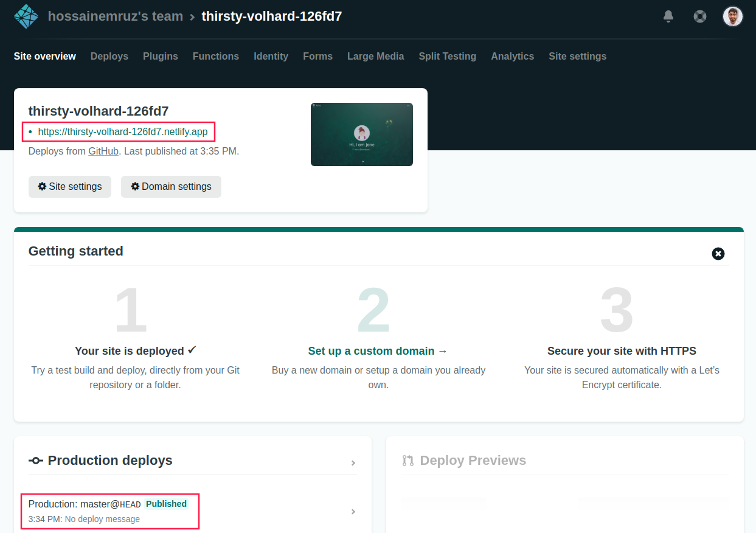Image resolution: width=756 pixels, height=533 pixels.
Task: Click Set up a custom domain link
Action: [x=377, y=351]
